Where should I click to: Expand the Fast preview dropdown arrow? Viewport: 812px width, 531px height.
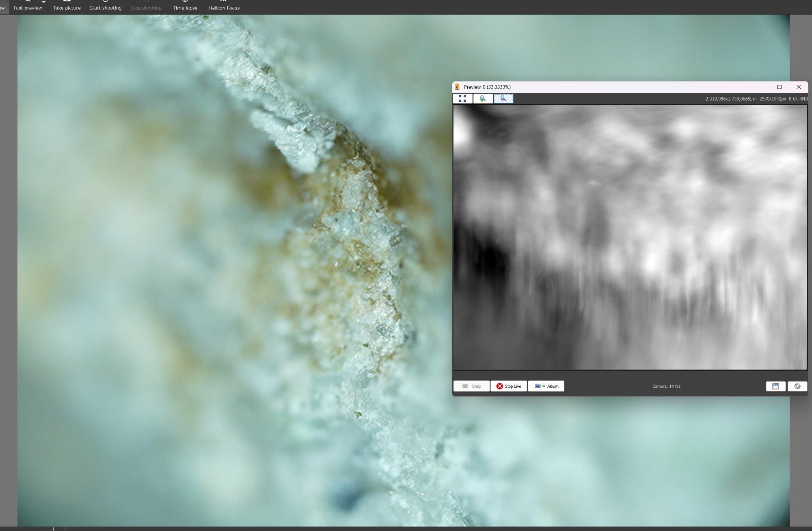click(x=44, y=2)
